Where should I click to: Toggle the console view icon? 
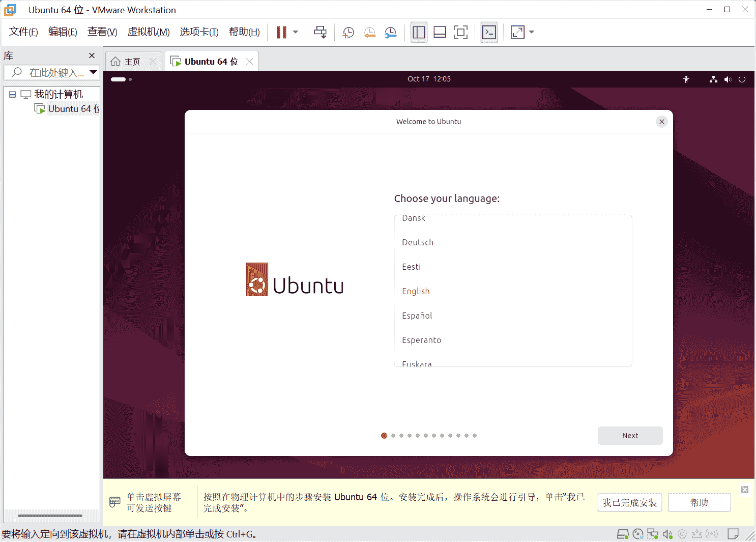(x=489, y=33)
